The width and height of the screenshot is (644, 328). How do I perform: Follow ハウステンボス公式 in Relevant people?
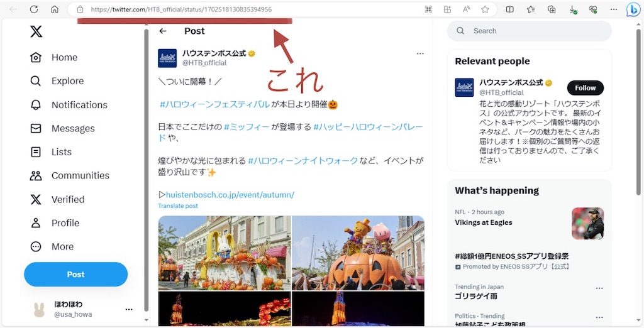586,88
